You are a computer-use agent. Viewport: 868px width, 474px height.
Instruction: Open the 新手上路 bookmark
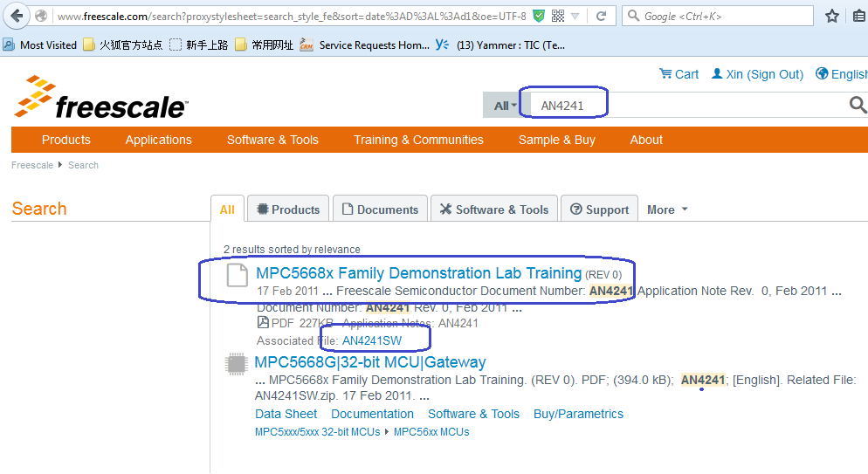pyautogui.click(x=199, y=45)
